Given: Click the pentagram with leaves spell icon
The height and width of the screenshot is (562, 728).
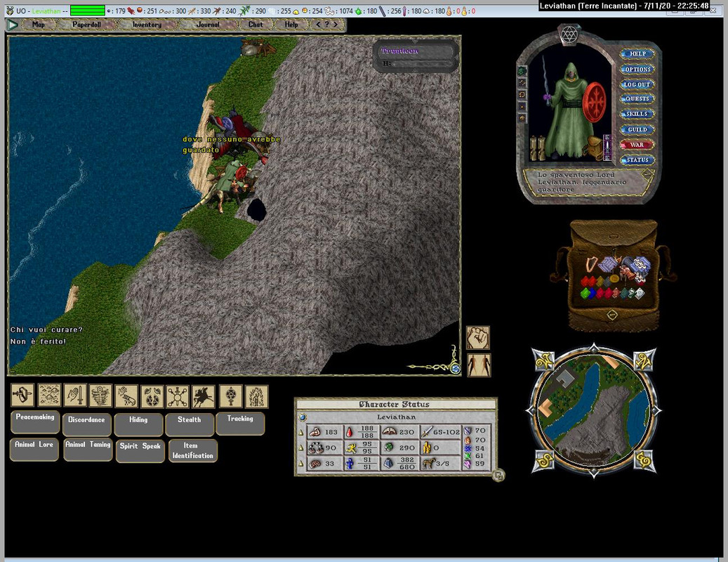Looking at the screenshot, I should (152, 397).
